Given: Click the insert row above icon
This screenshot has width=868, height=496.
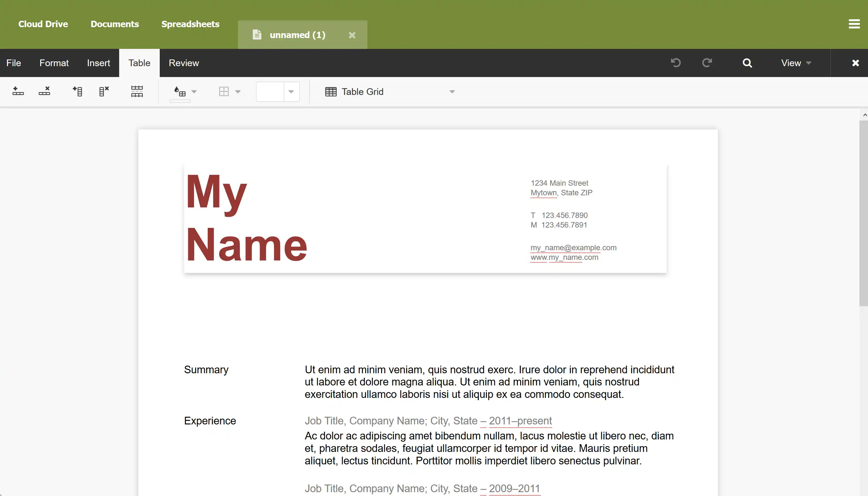Looking at the screenshot, I should pyautogui.click(x=18, y=91).
